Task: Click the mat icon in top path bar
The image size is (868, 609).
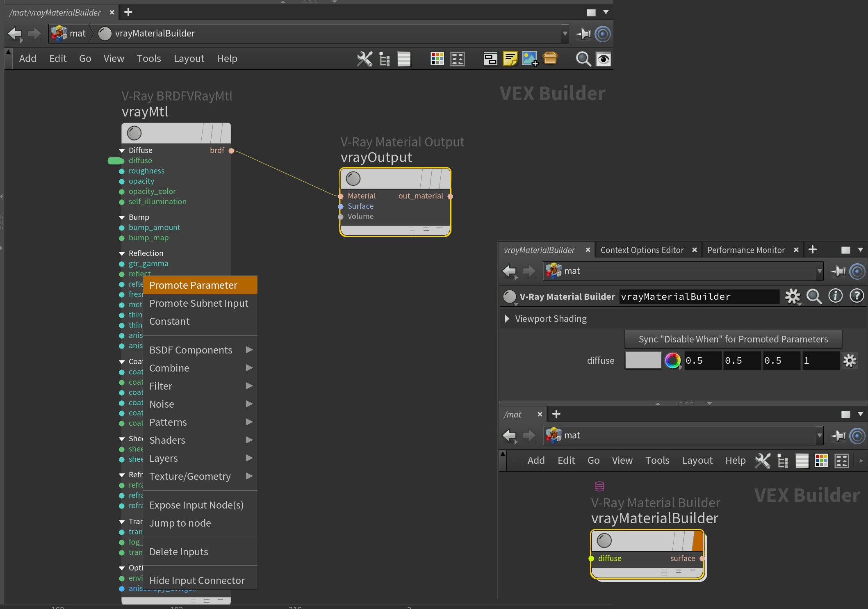Action: point(59,33)
